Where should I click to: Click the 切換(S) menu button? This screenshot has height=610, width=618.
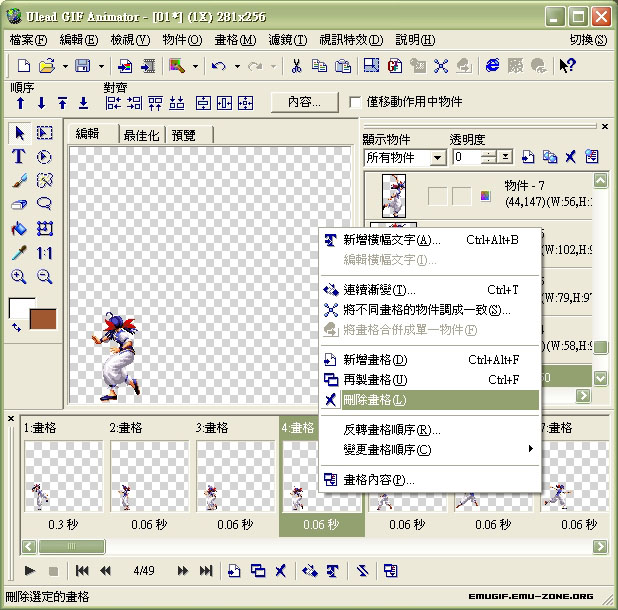(588, 40)
